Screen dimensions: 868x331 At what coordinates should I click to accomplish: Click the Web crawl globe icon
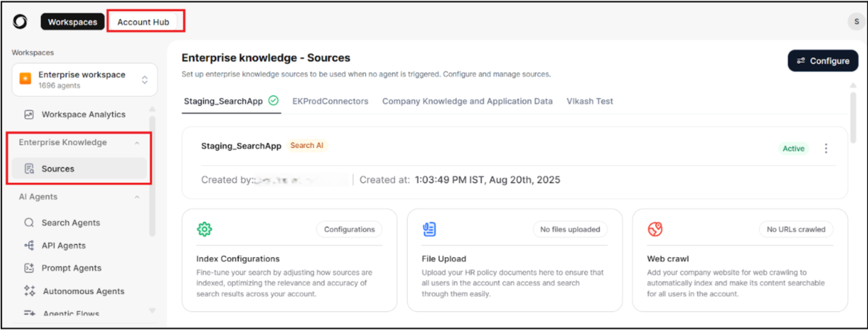[655, 229]
